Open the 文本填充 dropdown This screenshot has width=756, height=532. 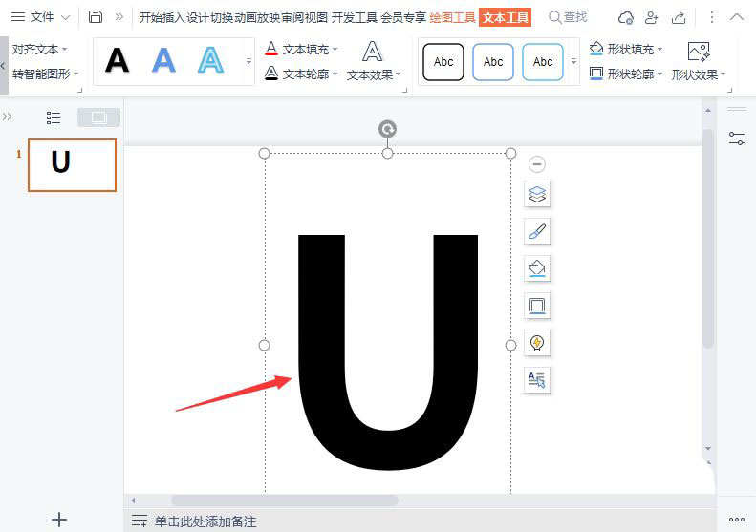coord(301,49)
